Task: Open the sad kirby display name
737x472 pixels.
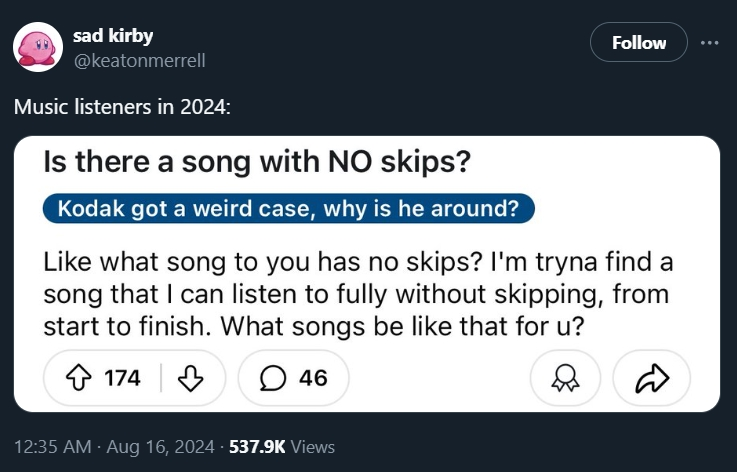Action: point(113,36)
